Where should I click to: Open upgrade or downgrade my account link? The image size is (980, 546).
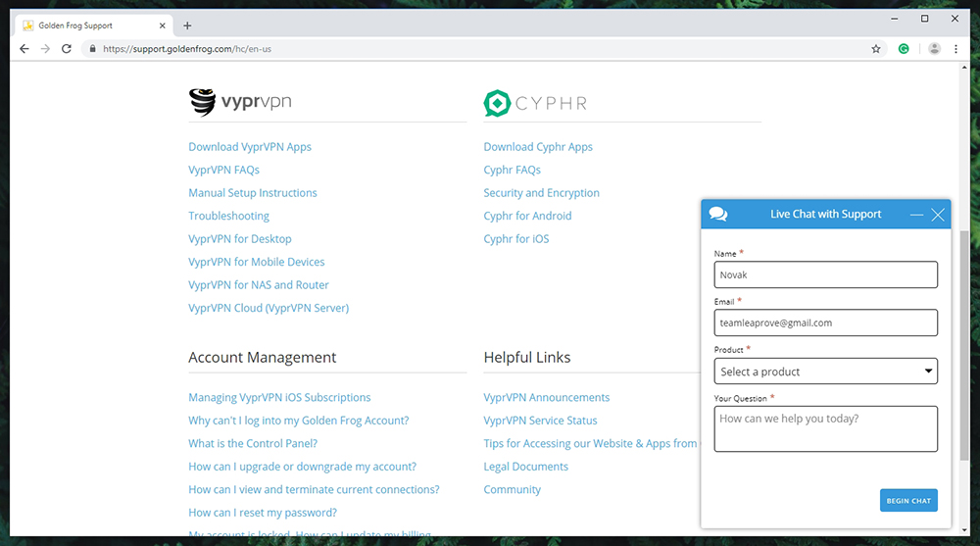click(303, 467)
